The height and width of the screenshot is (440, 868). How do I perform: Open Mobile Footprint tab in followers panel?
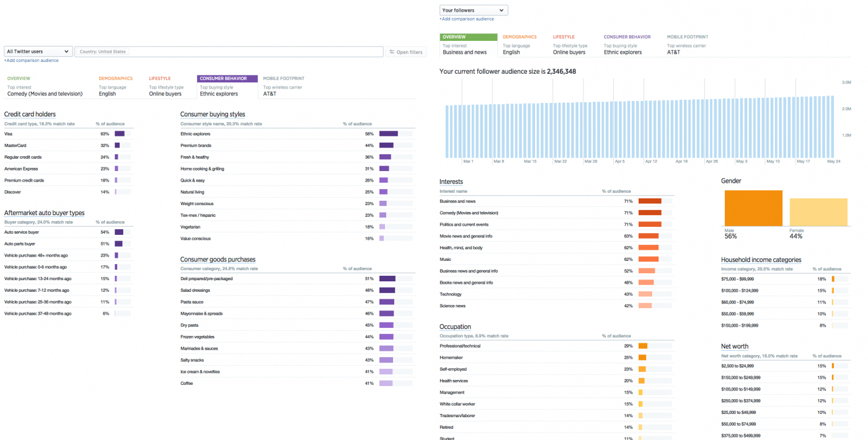[x=687, y=37]
